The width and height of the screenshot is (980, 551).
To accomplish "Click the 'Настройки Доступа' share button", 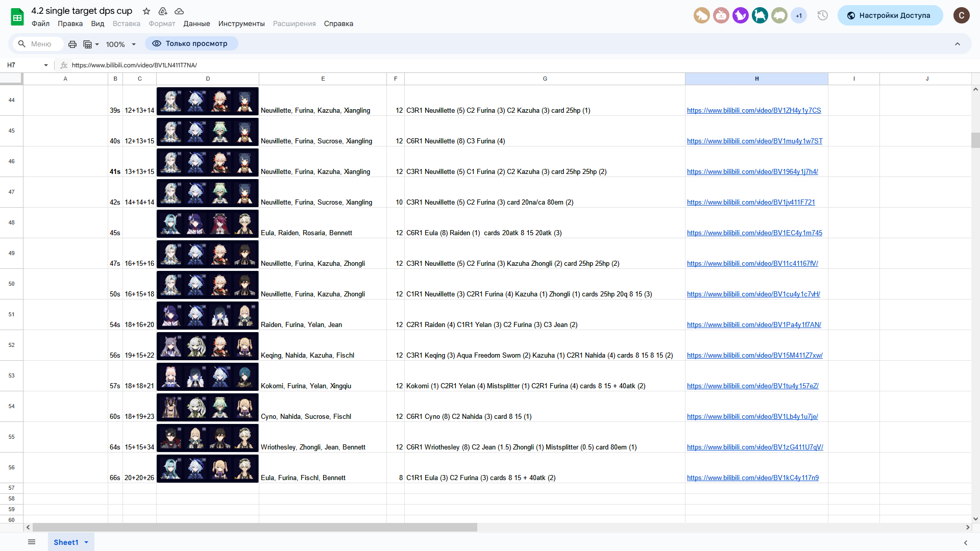I will pyautogui.click(x=890, y=15).
